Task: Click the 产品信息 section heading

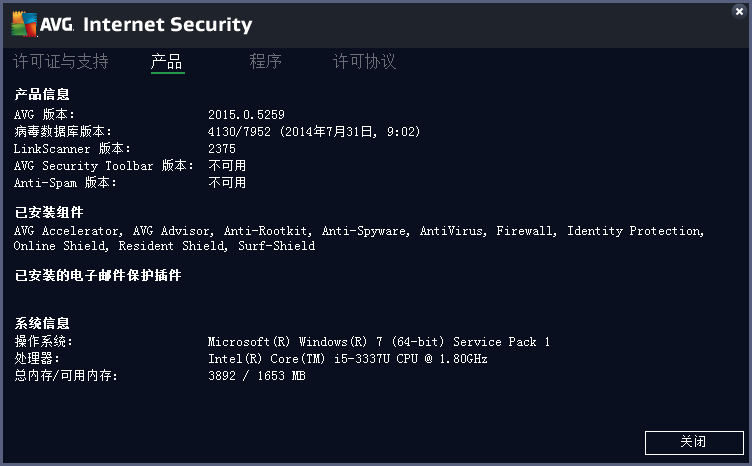Action: (x=42, y=94)
